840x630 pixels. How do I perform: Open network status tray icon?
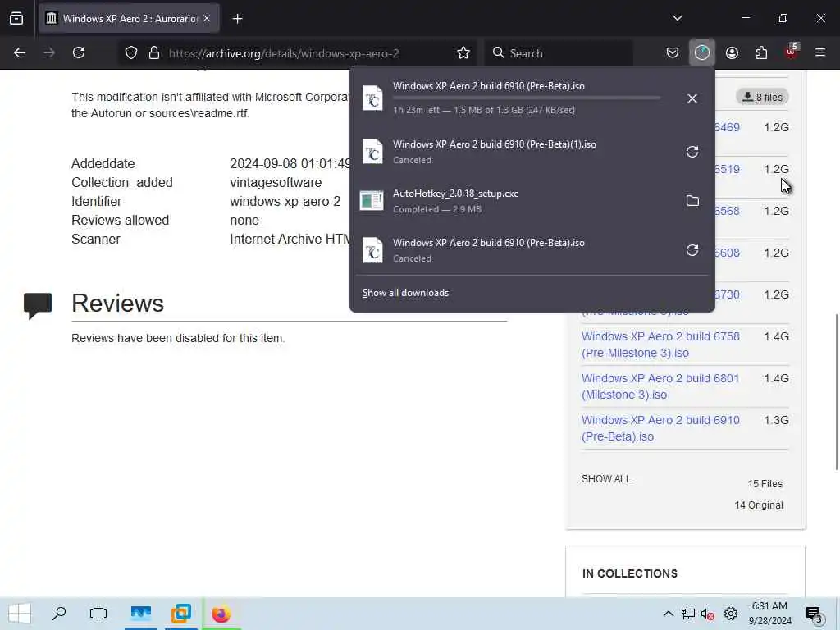click(x=688, y=614)
